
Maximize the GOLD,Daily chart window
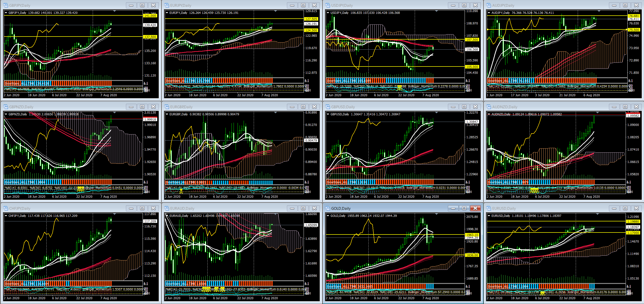(x=464, y=208)
